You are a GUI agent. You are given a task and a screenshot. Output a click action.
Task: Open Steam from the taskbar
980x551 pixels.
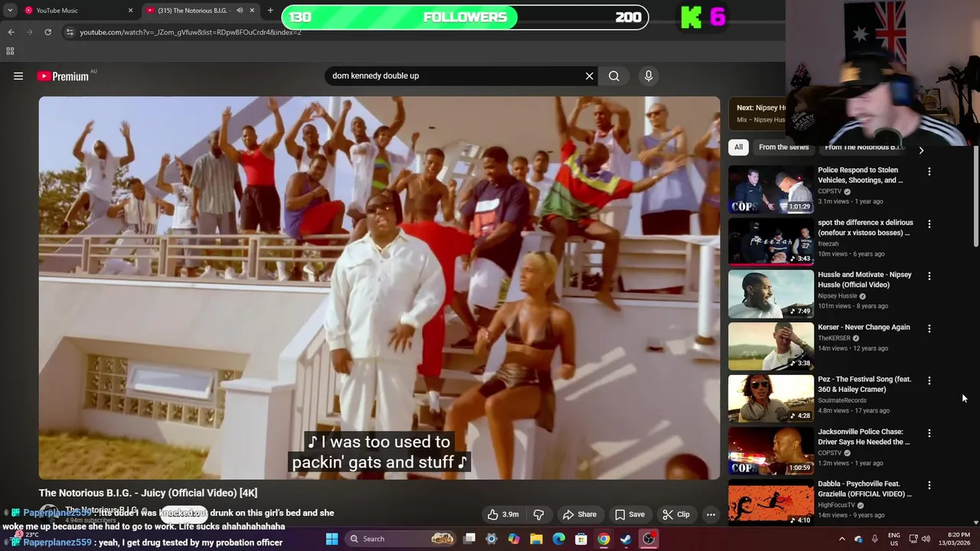626,539
